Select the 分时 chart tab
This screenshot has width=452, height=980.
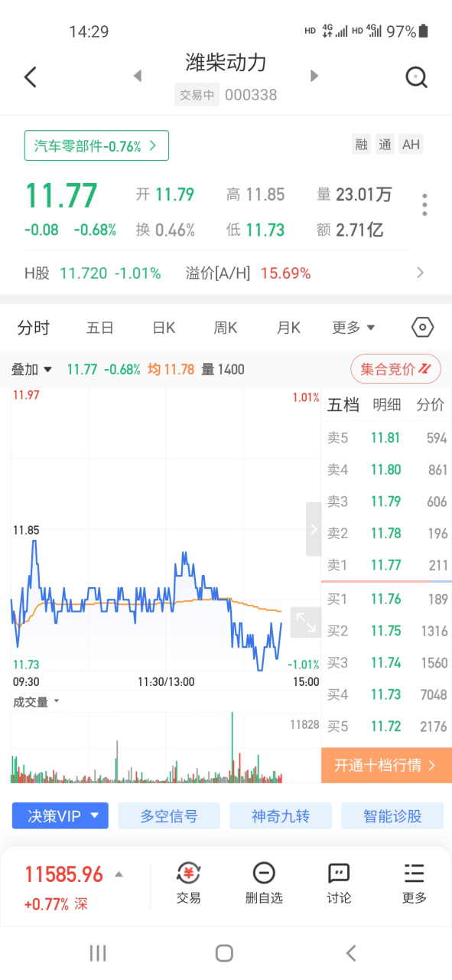click(34, 328)
